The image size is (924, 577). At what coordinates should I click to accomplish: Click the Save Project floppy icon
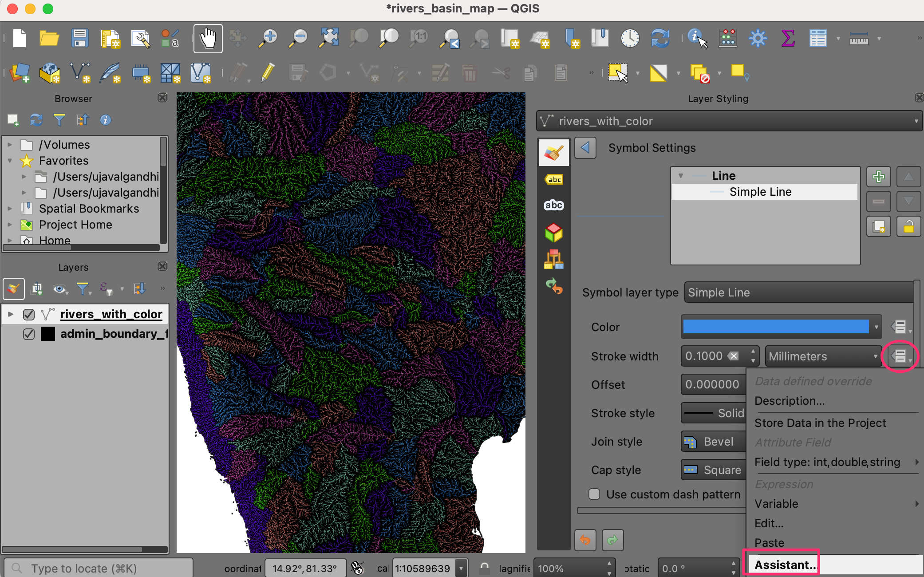click(x=80, y=39)
